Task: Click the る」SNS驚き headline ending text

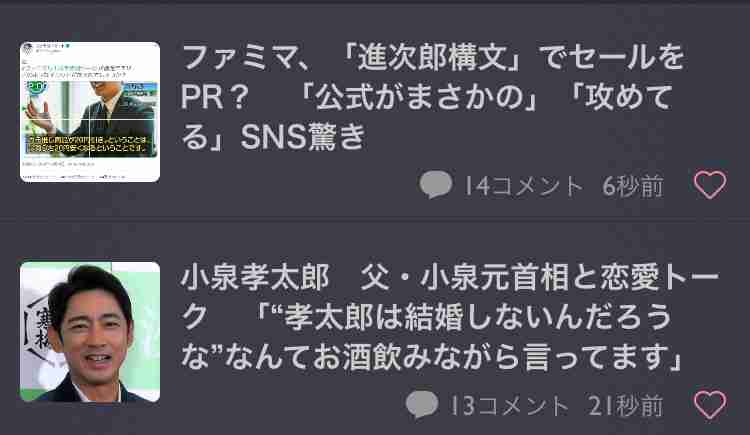Action: (273, 137)
